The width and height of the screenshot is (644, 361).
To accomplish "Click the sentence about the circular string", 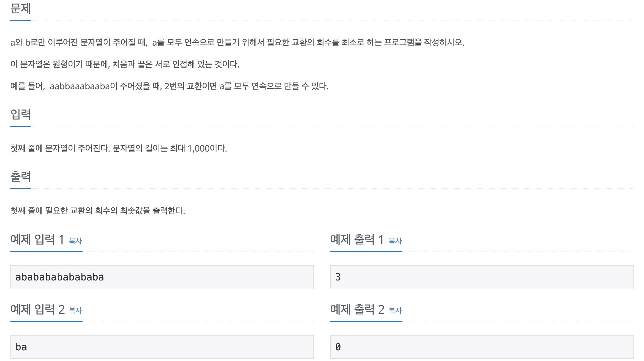I will pyautogui.click(x=125, y=64).
